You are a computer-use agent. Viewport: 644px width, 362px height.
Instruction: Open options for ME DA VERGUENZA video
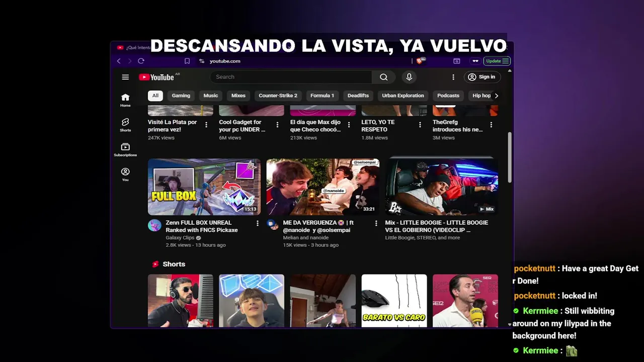point(376,223)
